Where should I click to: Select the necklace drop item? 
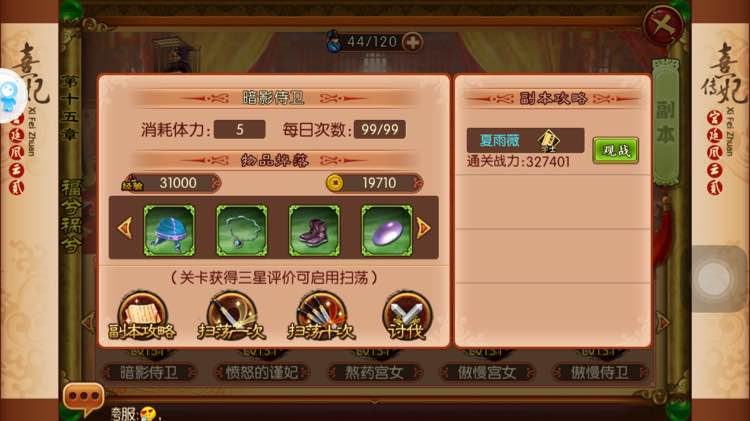242,230
